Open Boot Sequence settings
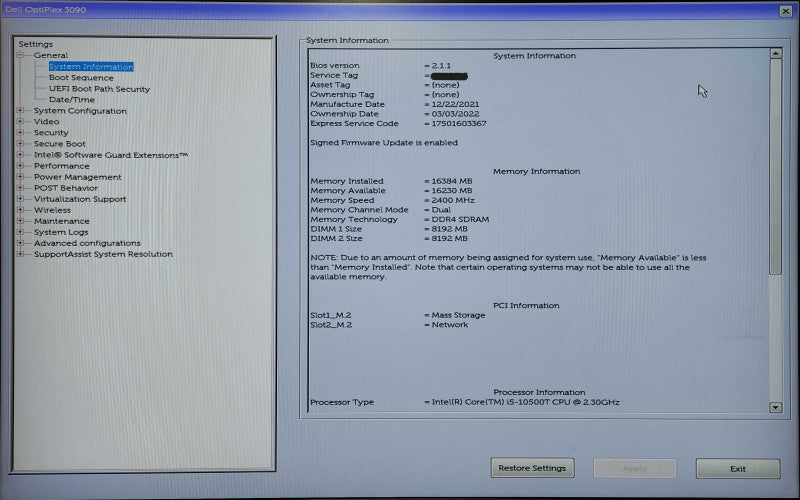800x500 pixels. point(81,78)
